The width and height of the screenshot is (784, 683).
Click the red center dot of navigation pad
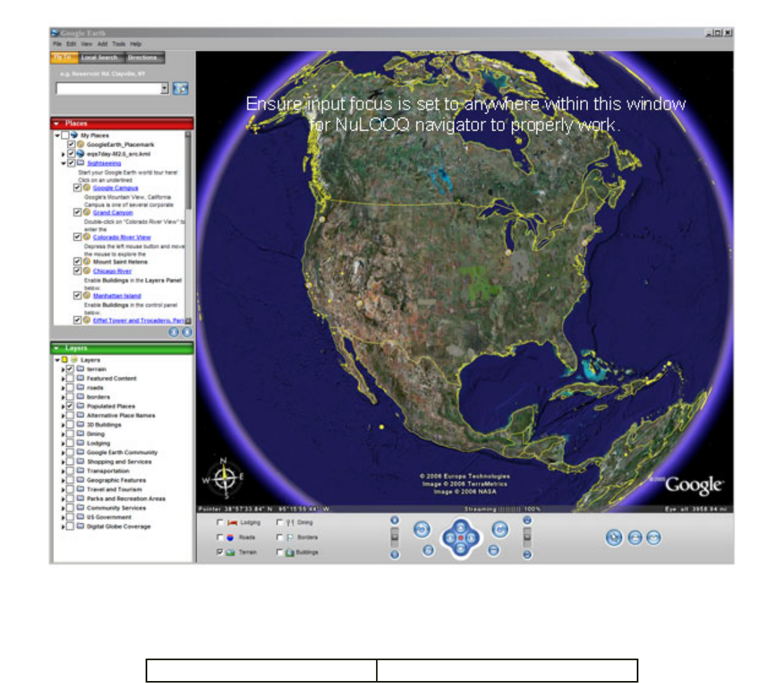[x=461, y=538]
